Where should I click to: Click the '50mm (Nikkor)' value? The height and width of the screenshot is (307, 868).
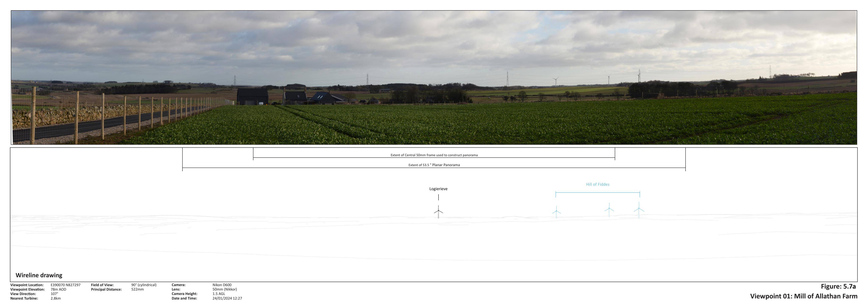[x=225, y=289]
